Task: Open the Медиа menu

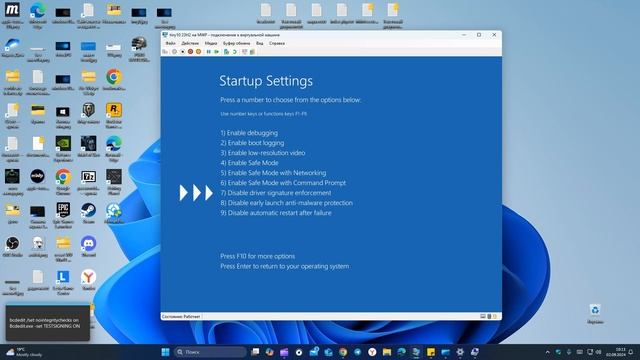Action: (211, 43)
